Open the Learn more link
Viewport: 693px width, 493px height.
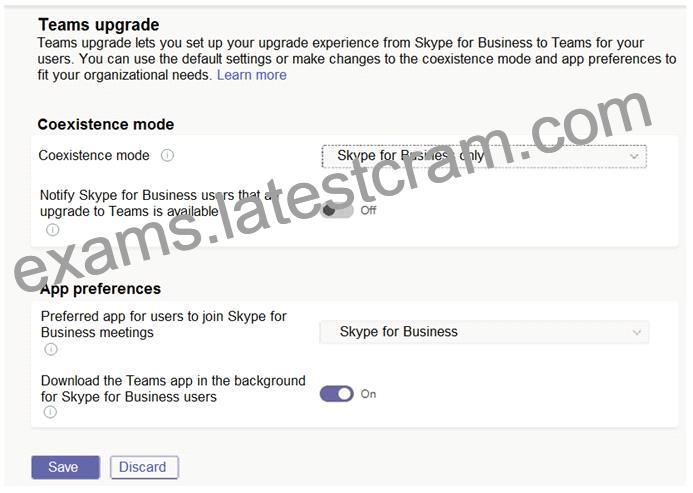[x=251, y=75]
